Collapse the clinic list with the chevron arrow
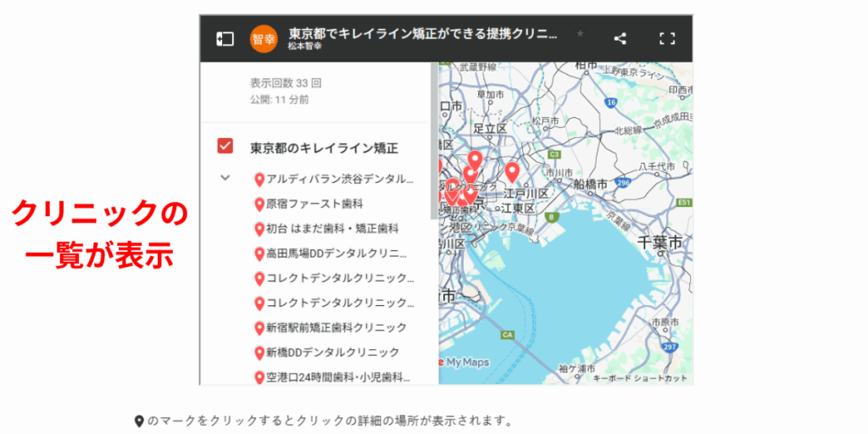This screenshot has width=868, height=434. (x=225, y=178)
